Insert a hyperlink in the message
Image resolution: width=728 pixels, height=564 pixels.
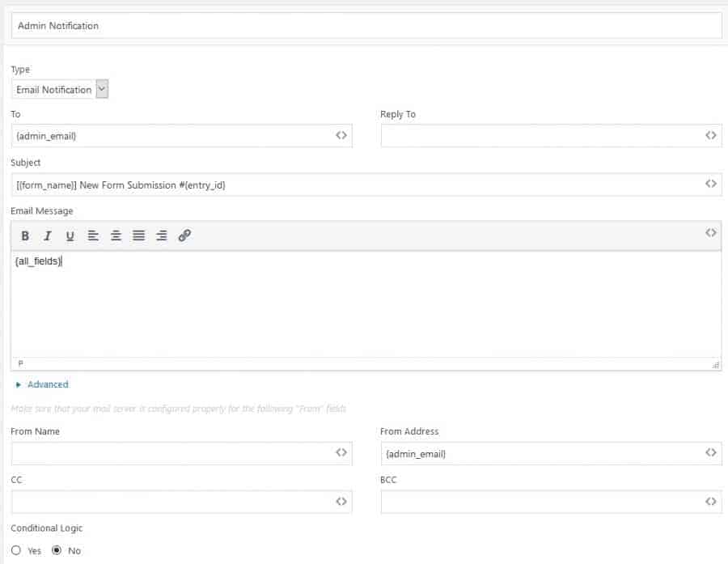coord(184,235)
